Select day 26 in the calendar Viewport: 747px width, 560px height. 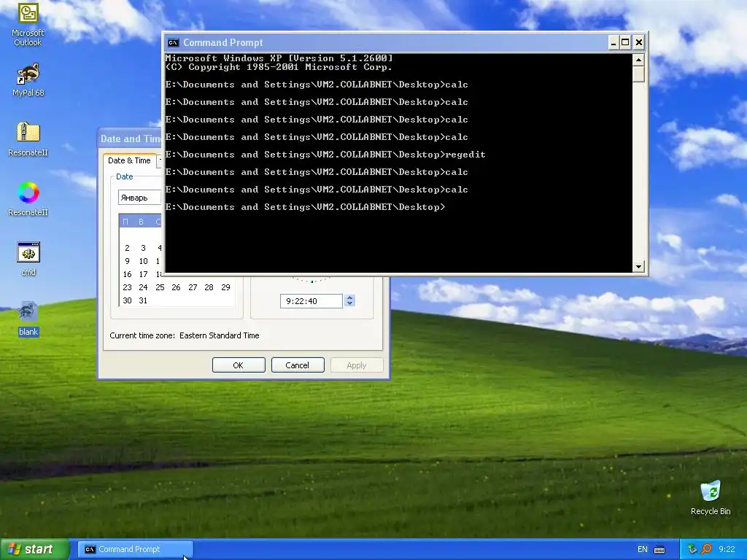click(176, 287)
